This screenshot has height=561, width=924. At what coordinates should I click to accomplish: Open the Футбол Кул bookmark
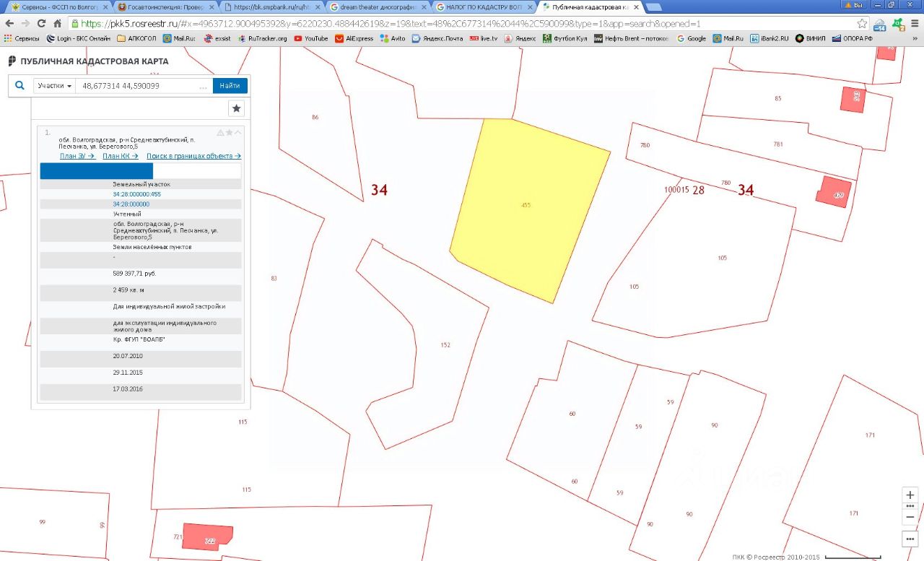(565, 38)
